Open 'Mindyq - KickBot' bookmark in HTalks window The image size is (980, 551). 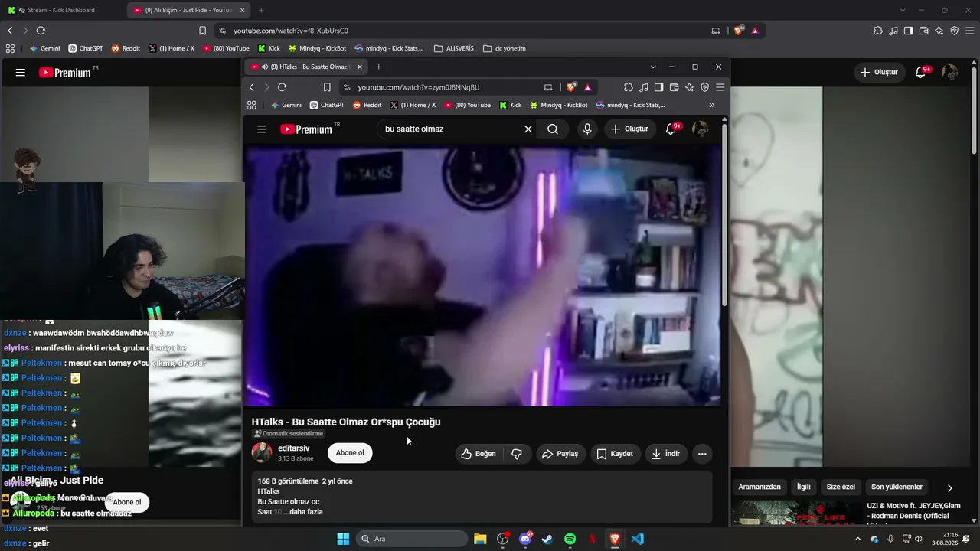558,105
